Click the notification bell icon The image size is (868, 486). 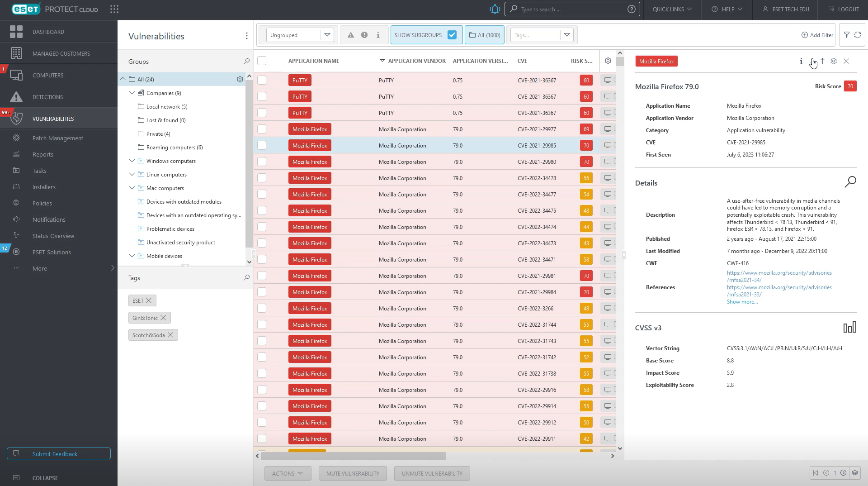495,9
